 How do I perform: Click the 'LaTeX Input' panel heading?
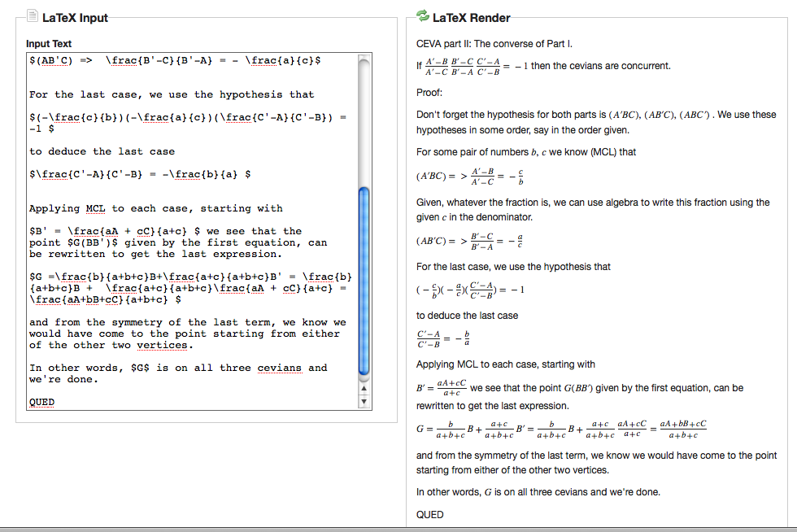[x=74, y=18]
